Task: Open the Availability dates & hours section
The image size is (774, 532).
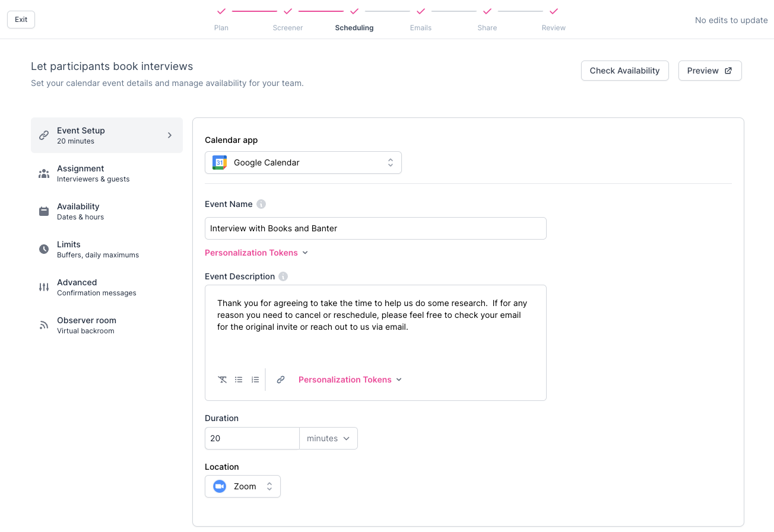Action: [x=78, y=211]
